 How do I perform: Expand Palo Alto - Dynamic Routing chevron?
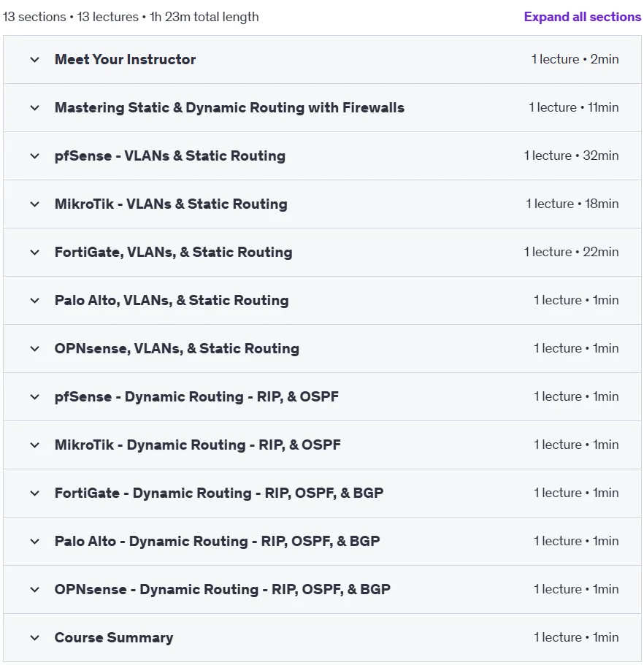point(35,542)
